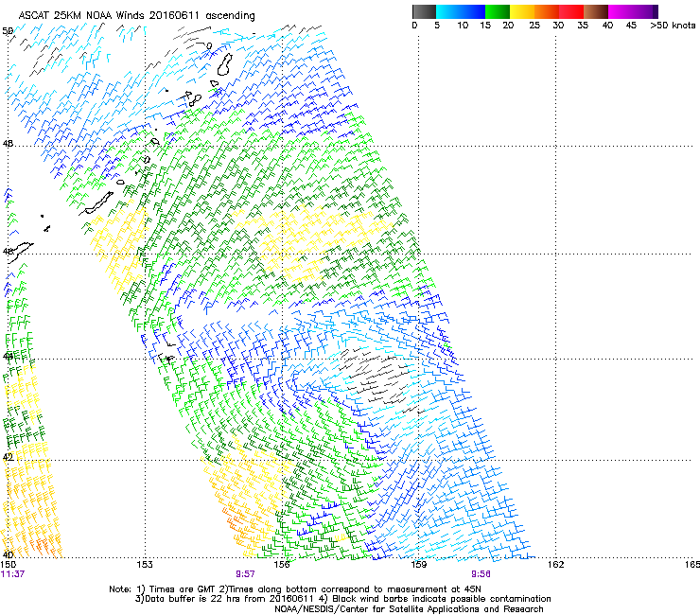Image resolution: width=700 pixels, height=615 pixels.
Task: Click the 11:37 time label
Action: pyautogui.click(x=12, y=574)
